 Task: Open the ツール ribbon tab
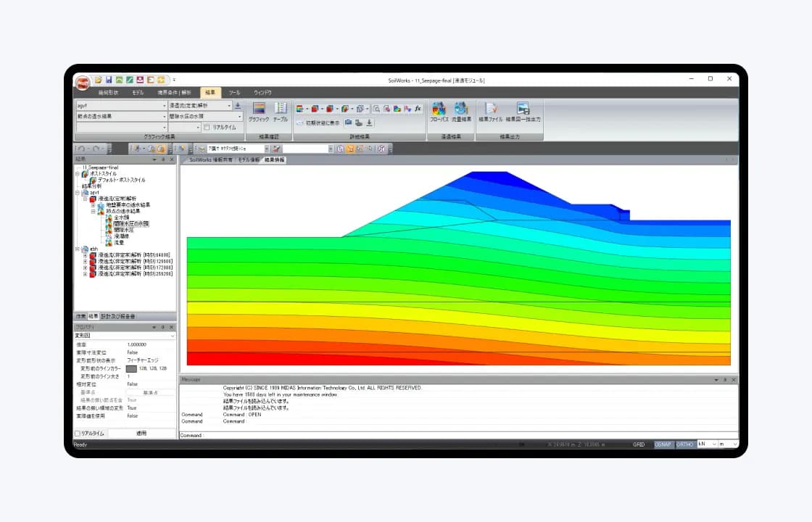[x=235, y=93]
